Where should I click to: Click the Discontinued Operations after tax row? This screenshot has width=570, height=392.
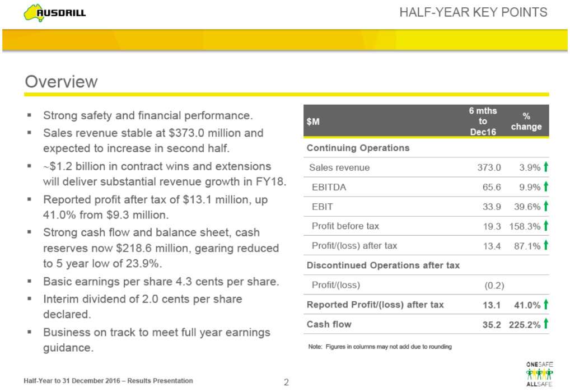[383, 265]
